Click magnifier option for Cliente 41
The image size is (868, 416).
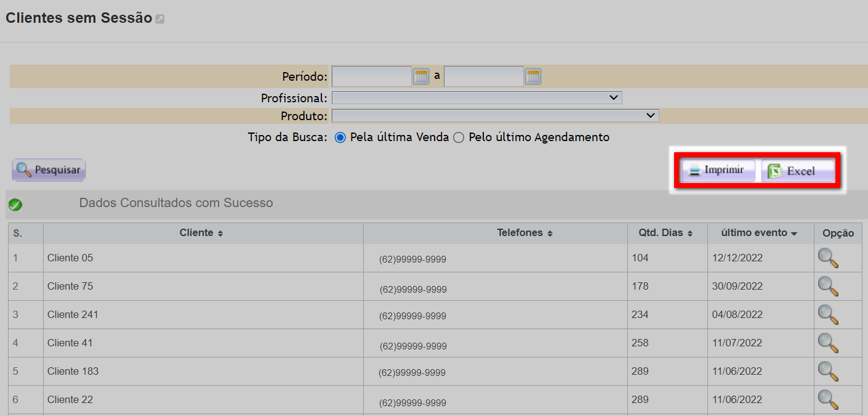pos(828,343)
